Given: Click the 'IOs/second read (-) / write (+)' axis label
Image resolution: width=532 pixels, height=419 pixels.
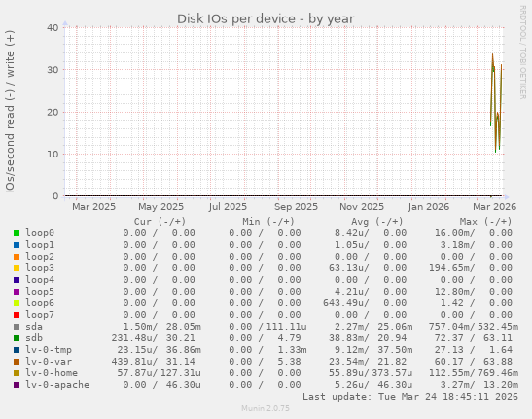Looking at the screenshot, I should (10, 112).
